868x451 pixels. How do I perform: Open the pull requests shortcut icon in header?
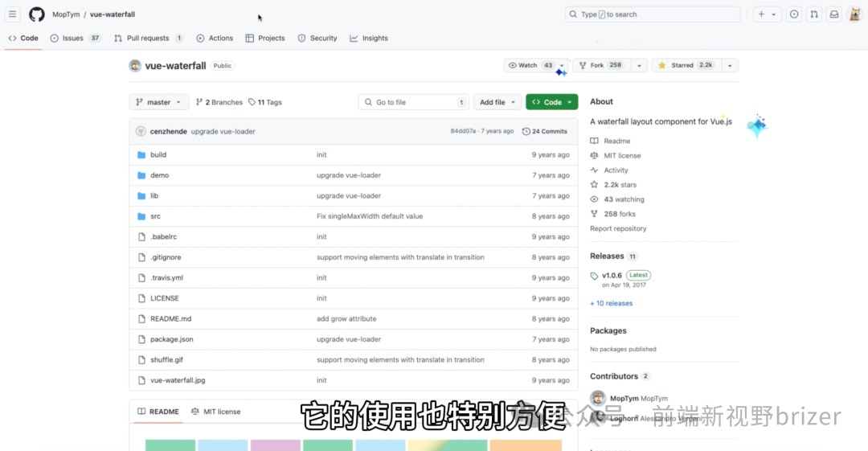tap(813, 14)
